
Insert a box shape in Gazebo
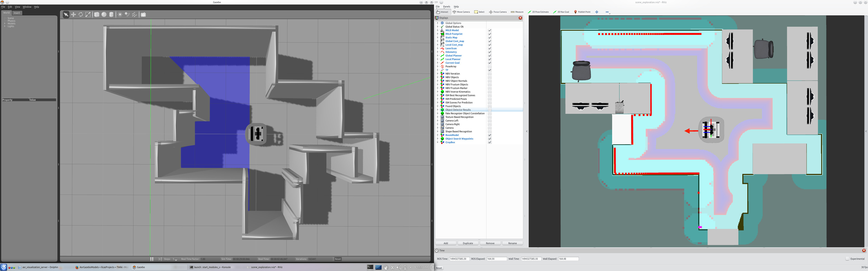tap(97, 14)
